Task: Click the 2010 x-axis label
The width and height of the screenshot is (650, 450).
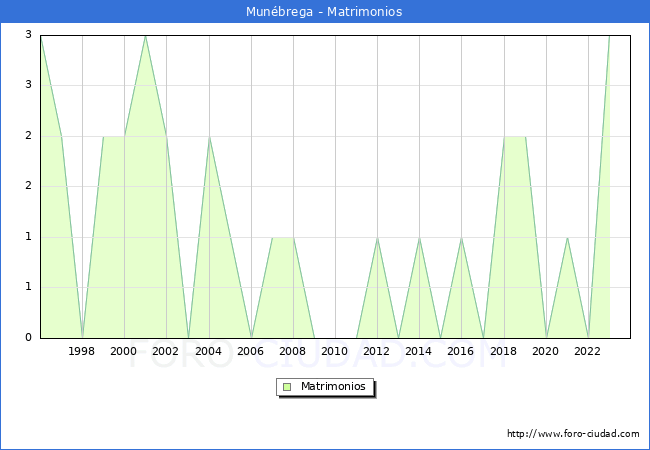Action: pos(335,351)
